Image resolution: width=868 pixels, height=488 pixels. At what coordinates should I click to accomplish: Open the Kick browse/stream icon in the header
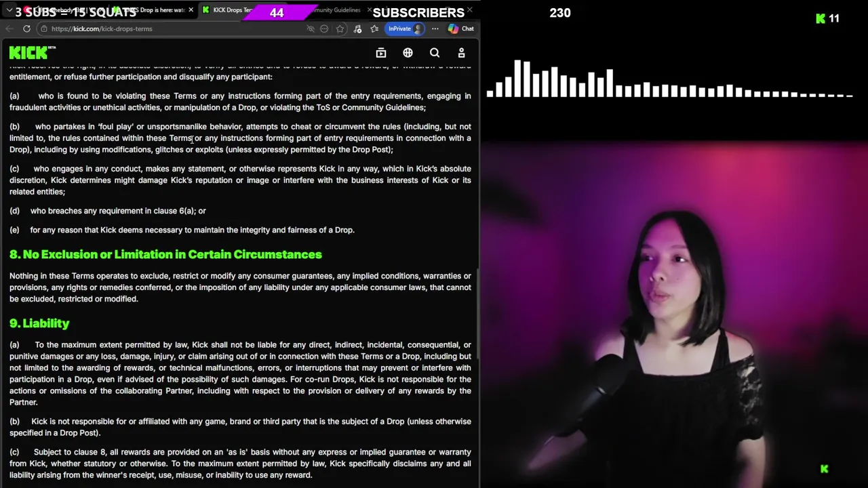pyautogui.click(x=381, y=53)
